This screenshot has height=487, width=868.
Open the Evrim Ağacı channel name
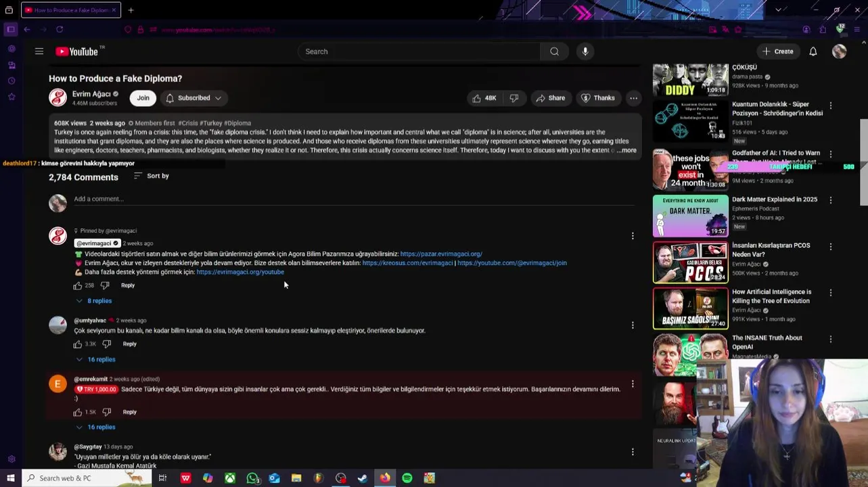tap(91, 94)
